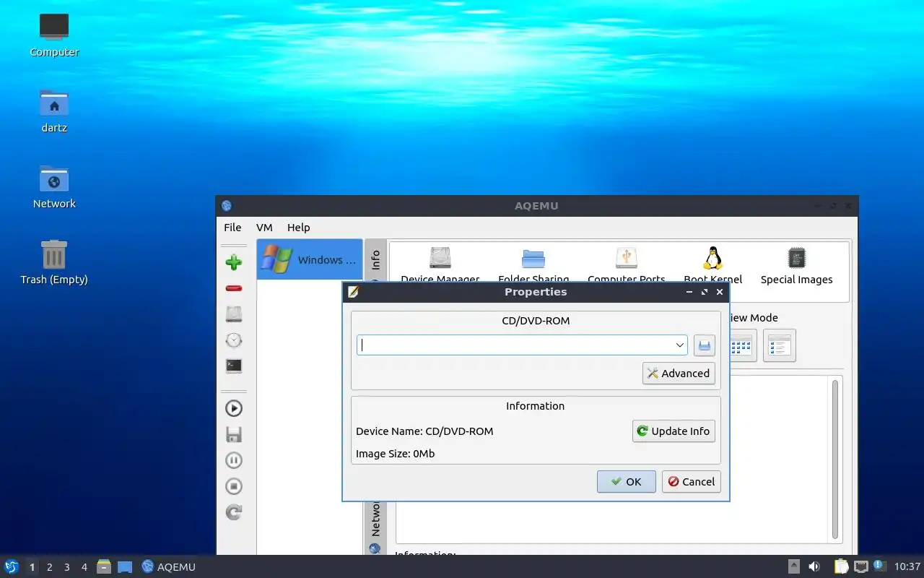924x578 pixels.
Task: Expand the CD/DVD-ROM path dropdown arrow
Action: (x=679, y=345)
